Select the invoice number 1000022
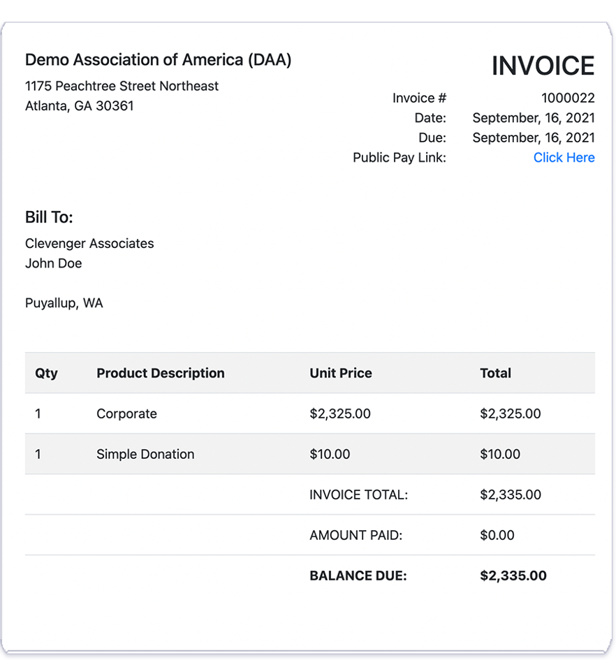The height and width of the screenshot is (672, 616). (568, 98)
